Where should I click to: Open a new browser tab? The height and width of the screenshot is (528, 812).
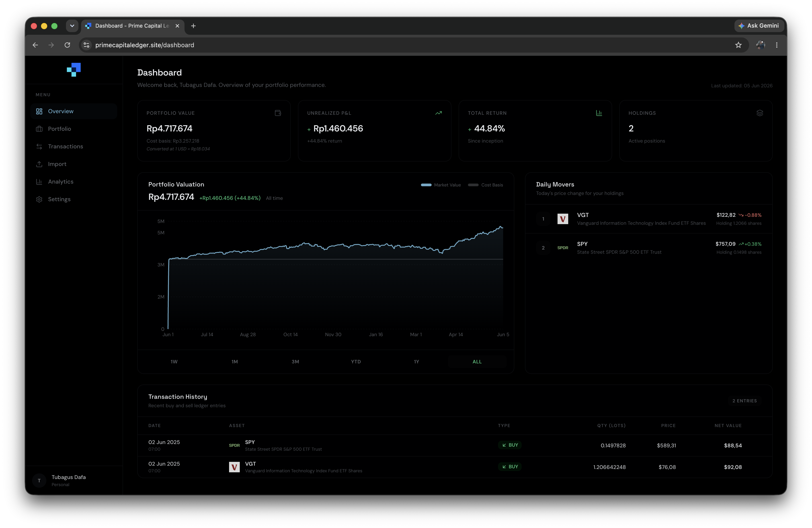(193, 26)
